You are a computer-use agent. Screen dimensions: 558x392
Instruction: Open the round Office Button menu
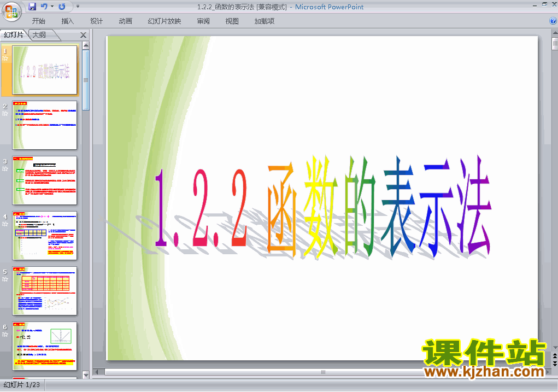pyautogui.click(x=11, y=11)
